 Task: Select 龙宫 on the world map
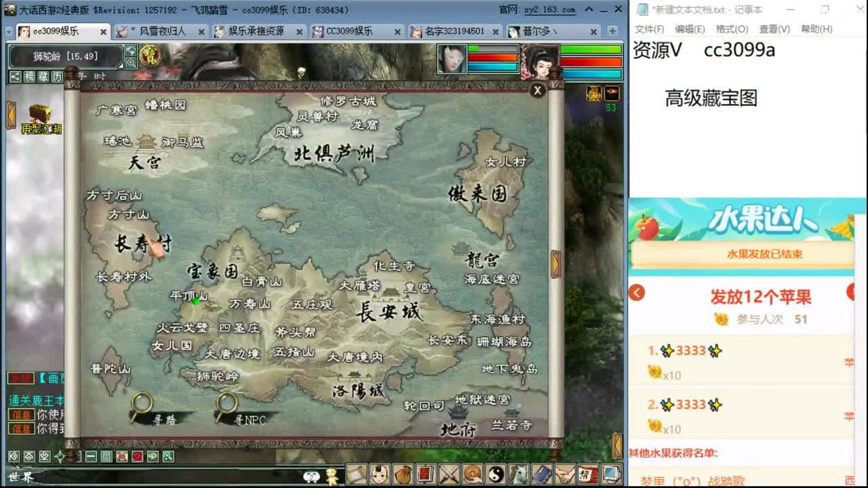483,260
